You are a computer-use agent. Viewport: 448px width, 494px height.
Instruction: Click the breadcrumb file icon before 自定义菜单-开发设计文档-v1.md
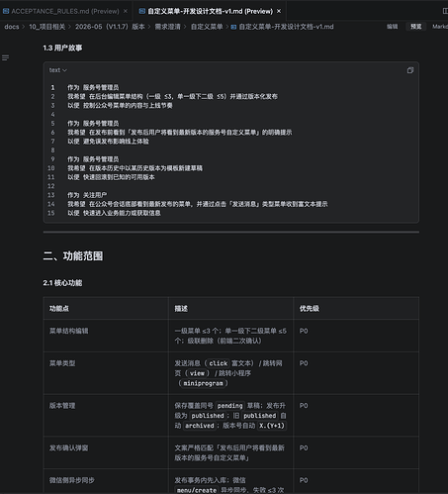tap(233, 27)
